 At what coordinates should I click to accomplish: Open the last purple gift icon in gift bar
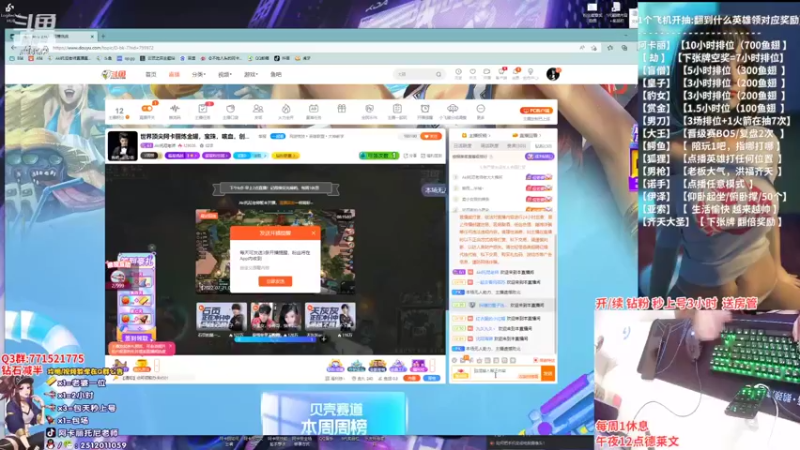pyautogui.click(x=418, y=365)
